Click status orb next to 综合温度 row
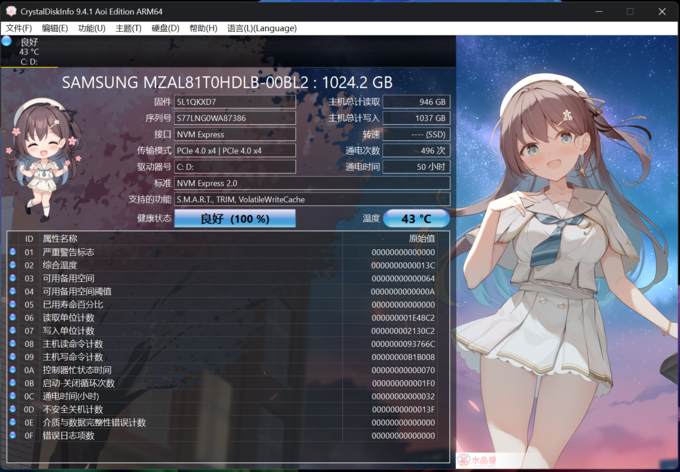 tap(13, 265)
